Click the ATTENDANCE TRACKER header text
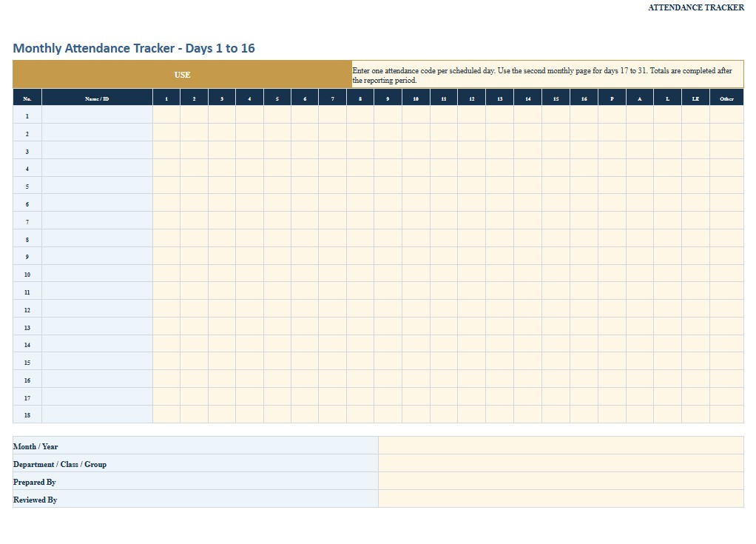 click(696, 7)
